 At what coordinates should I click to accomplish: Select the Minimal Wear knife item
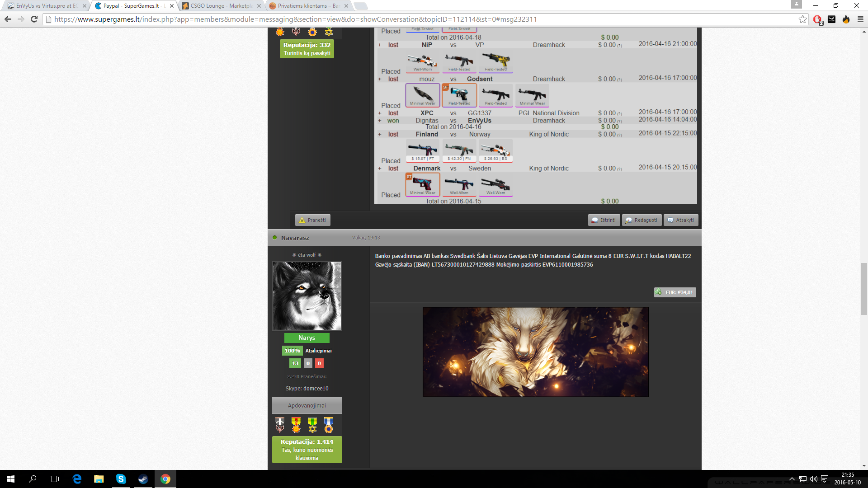tap(422, 95)
